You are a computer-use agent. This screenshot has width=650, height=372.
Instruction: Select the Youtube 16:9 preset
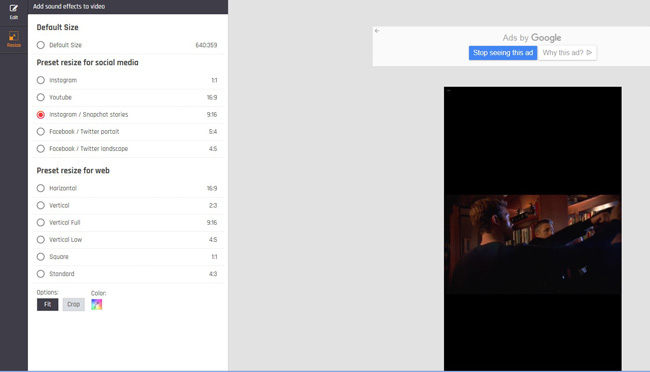[41, 97]
